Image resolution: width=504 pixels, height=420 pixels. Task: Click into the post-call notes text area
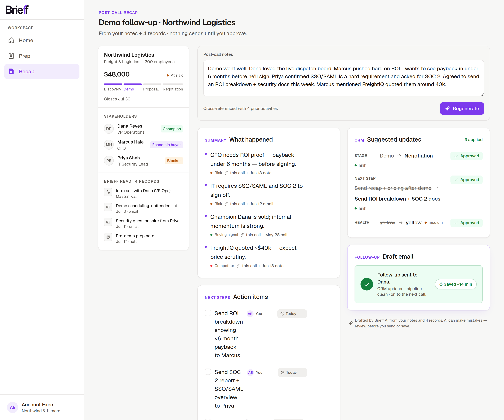click(x=344, y=78)
